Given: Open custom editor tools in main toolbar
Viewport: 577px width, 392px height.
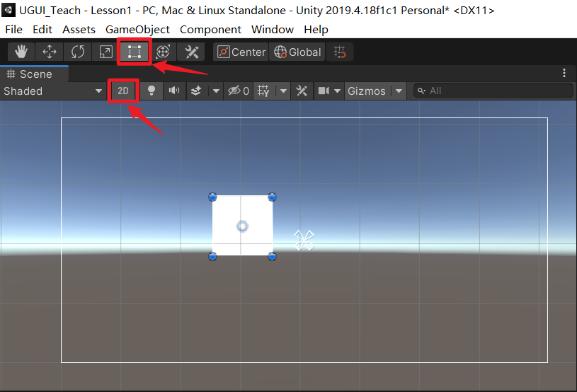Looking at the screenshot, I should (x=191, y=52).
